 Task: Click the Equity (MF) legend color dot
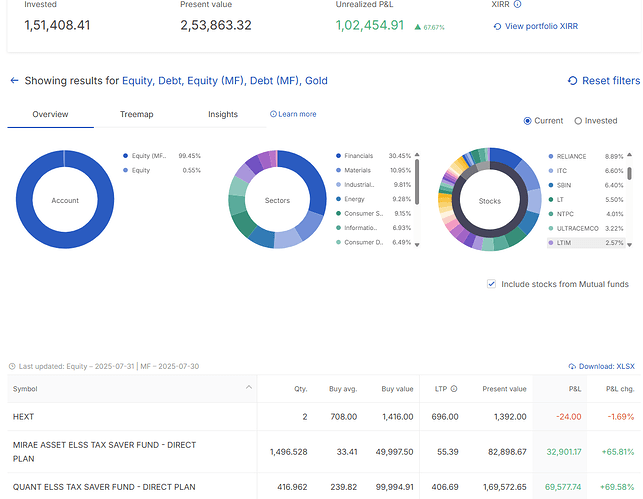pyautogui.click(x=125, y=156)
